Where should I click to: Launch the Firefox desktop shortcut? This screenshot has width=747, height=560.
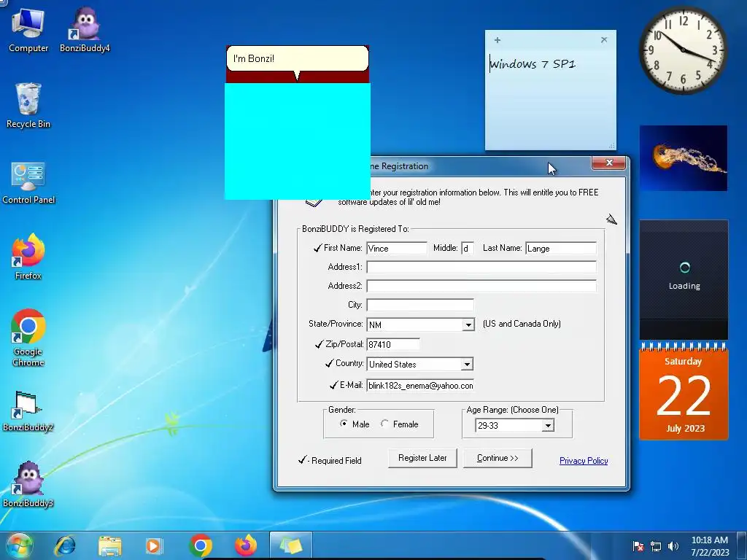(x=28, y=257)
